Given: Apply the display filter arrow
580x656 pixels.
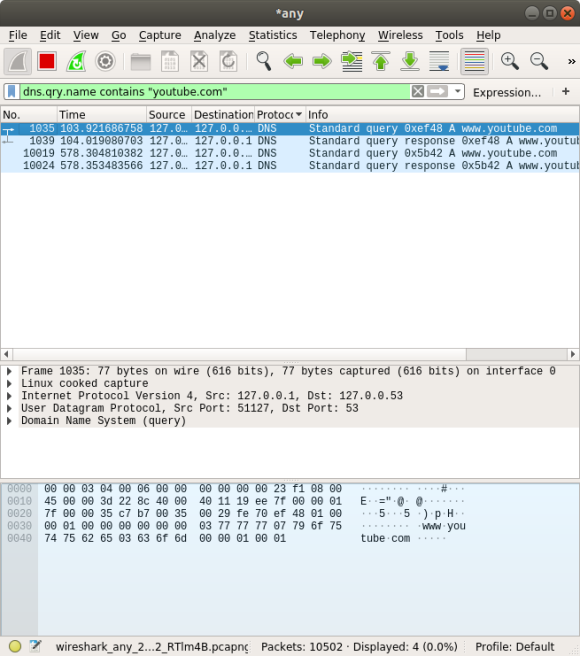Looking at the screenshot, I should tap(438, 91).
